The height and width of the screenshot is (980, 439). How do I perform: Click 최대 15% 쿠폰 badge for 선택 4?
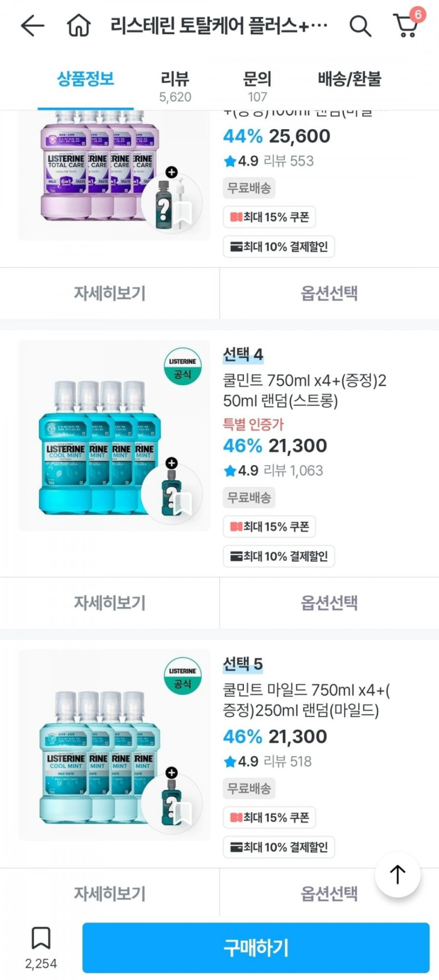pos(269,527)
